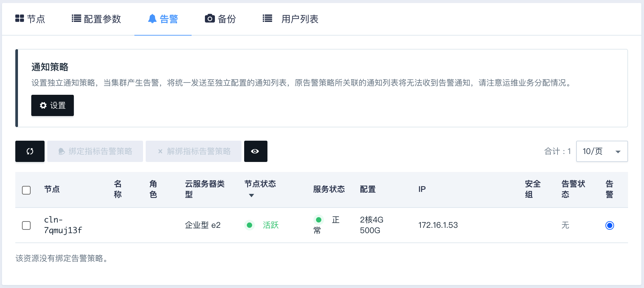Image resolution: width=644 pixels, height=288 pixels.
Task: Open the 10/页 page size dropdown
Action: [602, 151]
